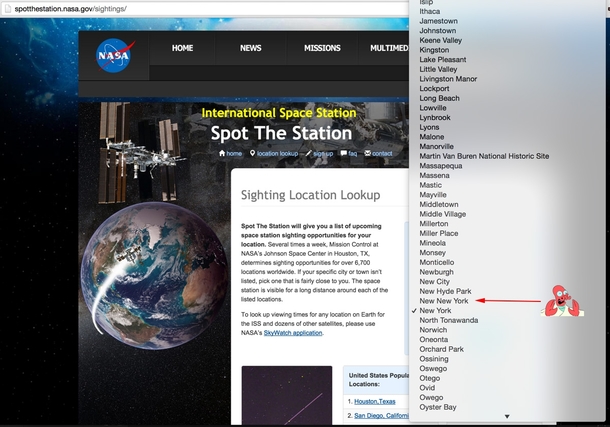Click the address bar URL
The width and height of the screenshot is (610, 427).
click(70, 9)
